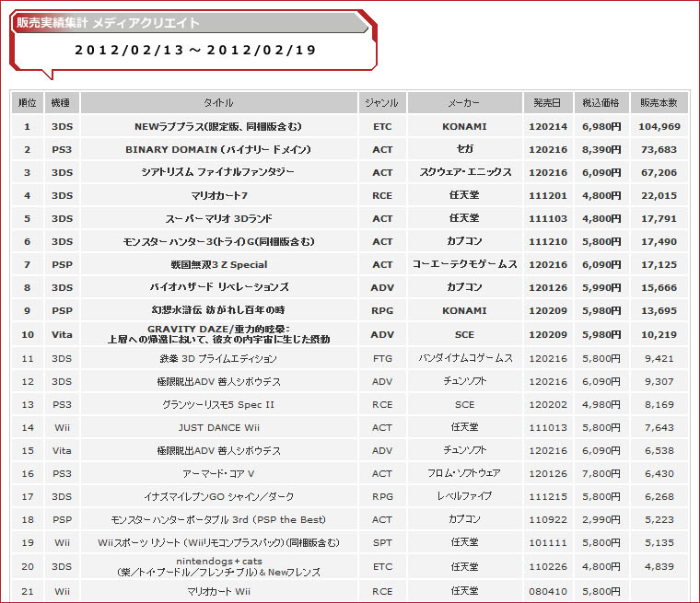Click the 販売本数 column header
Image resolution: width=700 pixels, height=603 pixels.
(659, 103)
